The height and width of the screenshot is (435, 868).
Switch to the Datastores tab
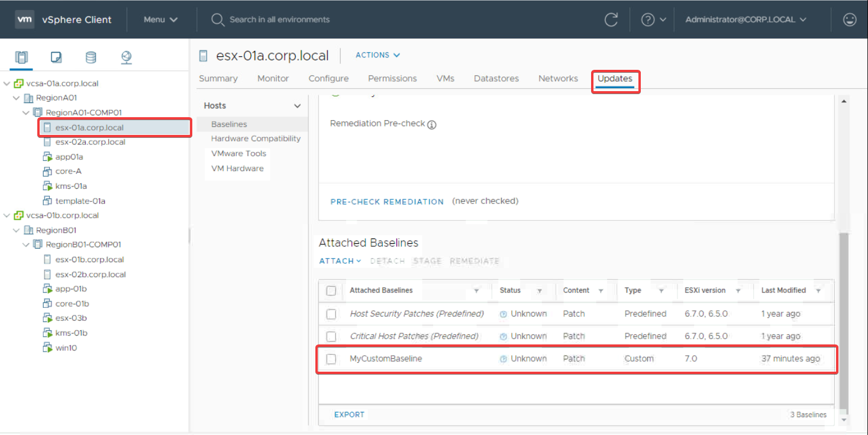point(496,79)
